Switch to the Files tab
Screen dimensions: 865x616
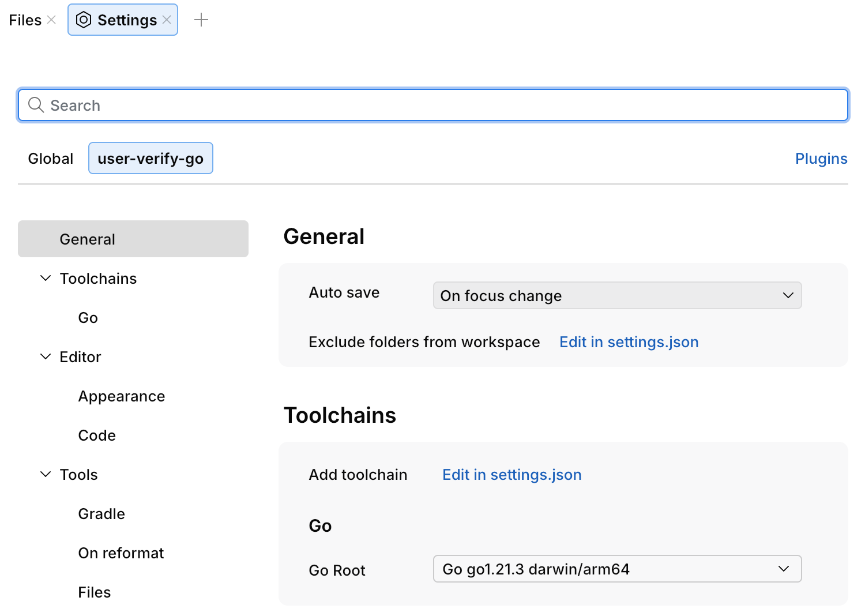(x=24, y=19)
